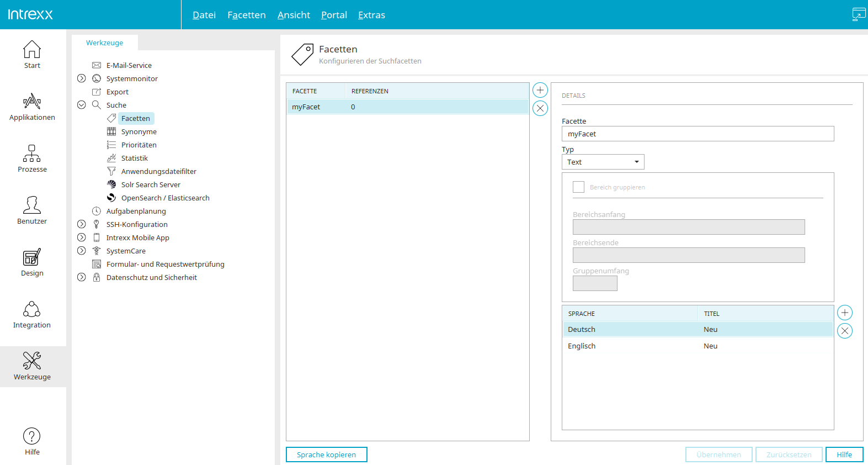Remove the selected language title entry

[x=845, y=331]
